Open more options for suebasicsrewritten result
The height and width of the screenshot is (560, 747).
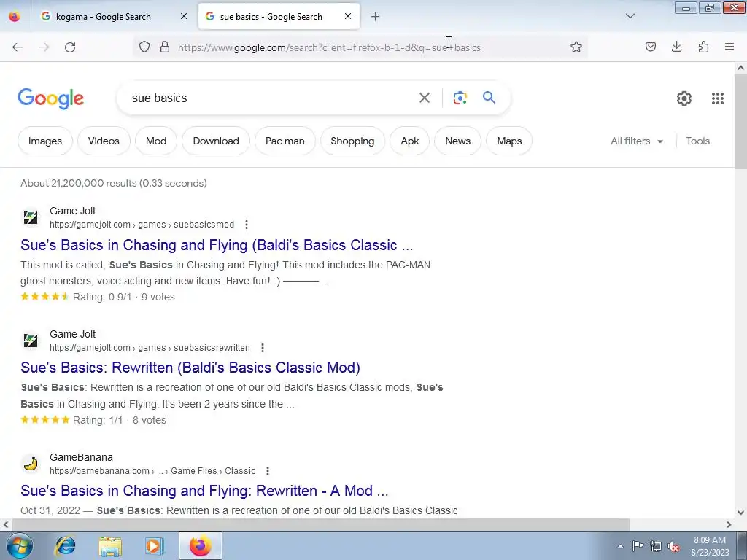tap(263, 348)
